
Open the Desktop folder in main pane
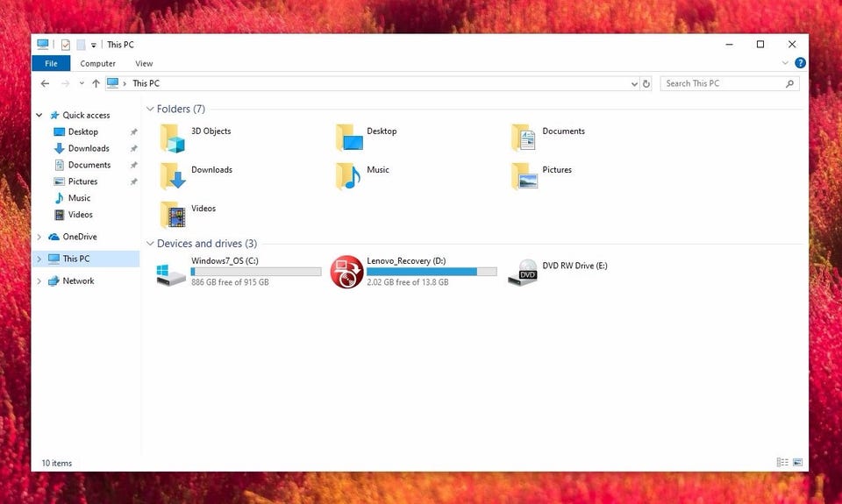click(349, 138)
